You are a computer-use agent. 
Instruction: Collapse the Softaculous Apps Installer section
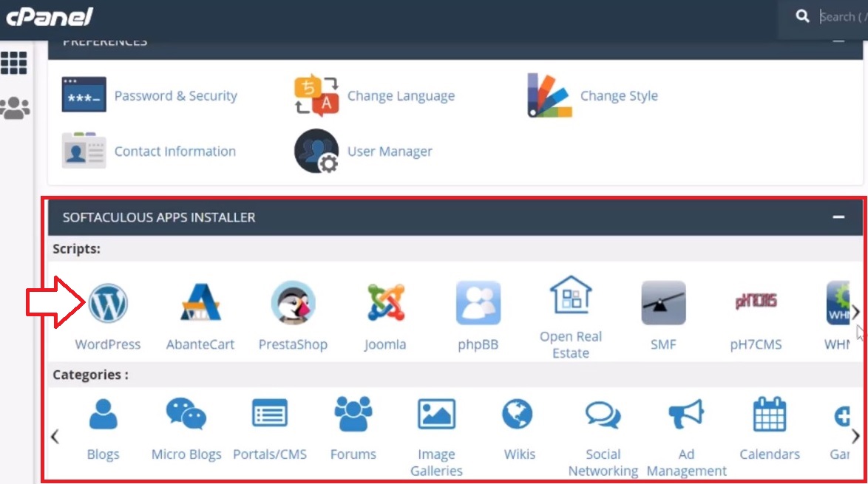point(838,217)
